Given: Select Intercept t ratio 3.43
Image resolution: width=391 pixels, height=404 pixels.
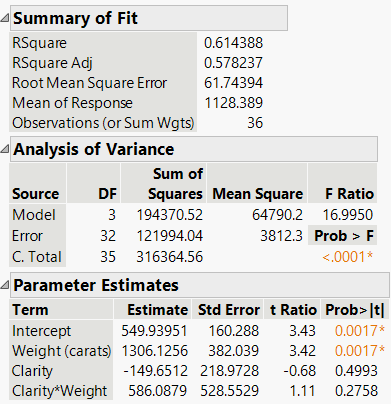Looking at the screenshot, I should (302, 331).
